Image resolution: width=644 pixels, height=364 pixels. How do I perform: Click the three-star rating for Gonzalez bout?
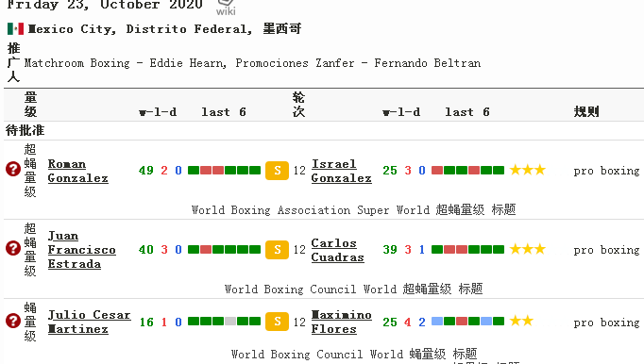[527, 170]
